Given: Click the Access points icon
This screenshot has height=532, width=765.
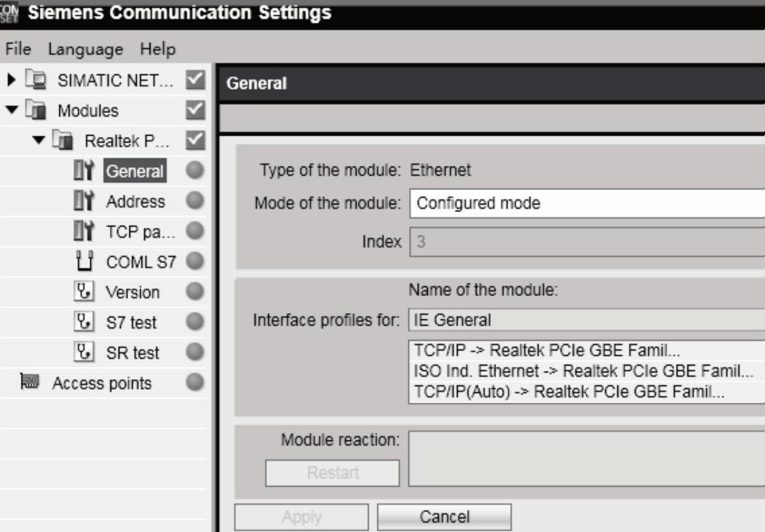Looking at the screenshot, I should (30, 383).
